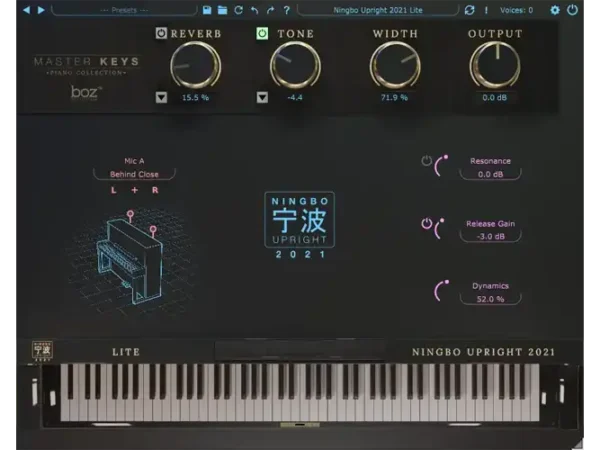600x450 pixels.
Task: Click left microphone pin on piano
Action: (130, 214)
